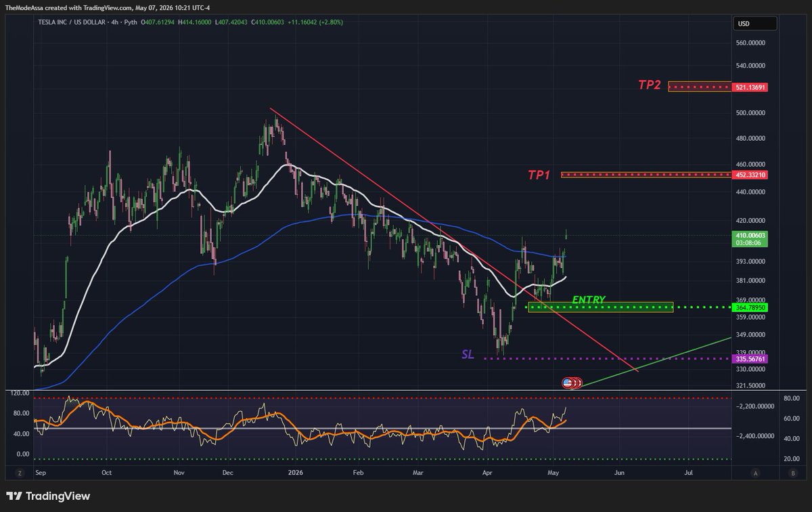
Task: Click the close value C410.00603
Action: (x=269, y=22)
